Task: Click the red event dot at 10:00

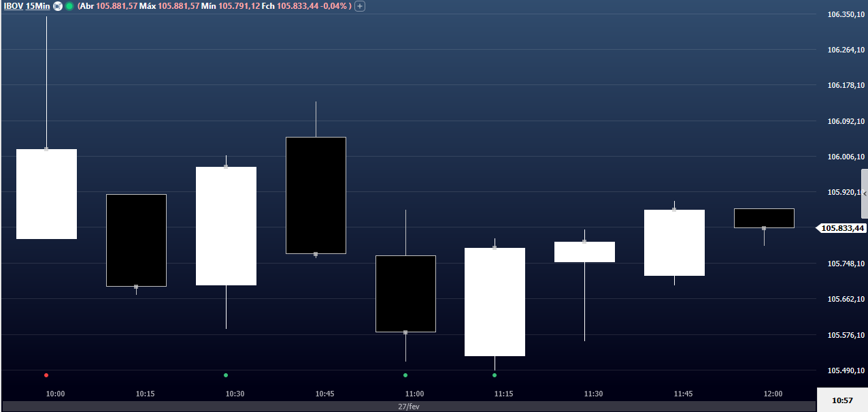Action: [x=46, y=375]
